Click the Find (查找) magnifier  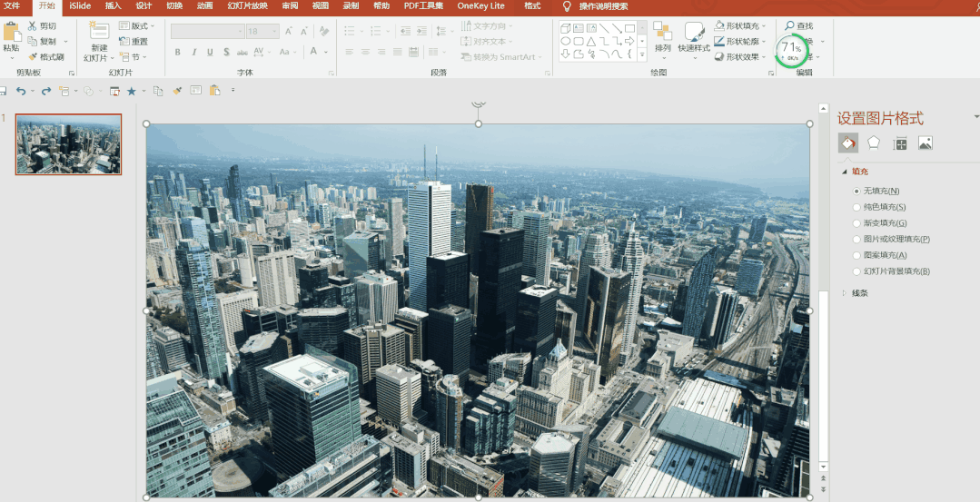coord(790,25)
